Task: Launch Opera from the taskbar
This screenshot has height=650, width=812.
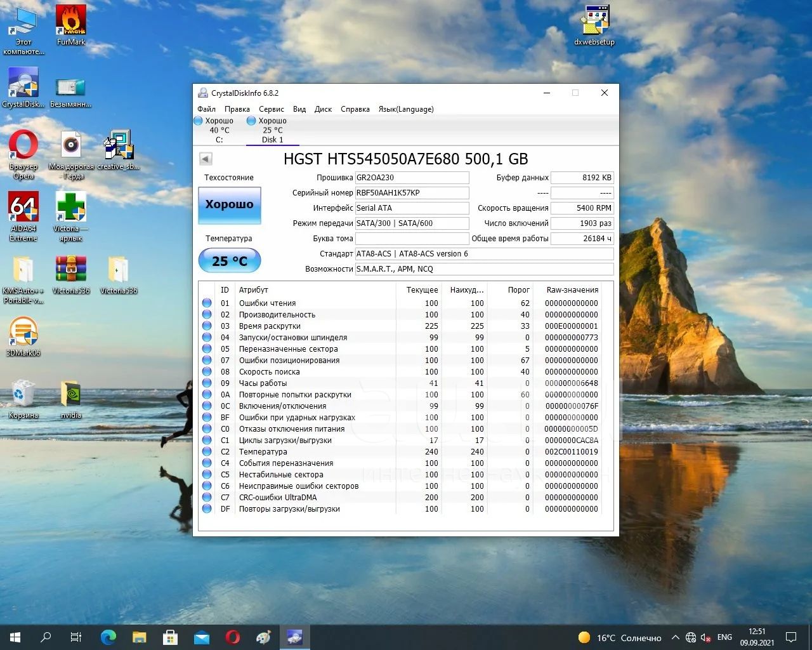Action: pyautogui.click(x=232, y=637)
